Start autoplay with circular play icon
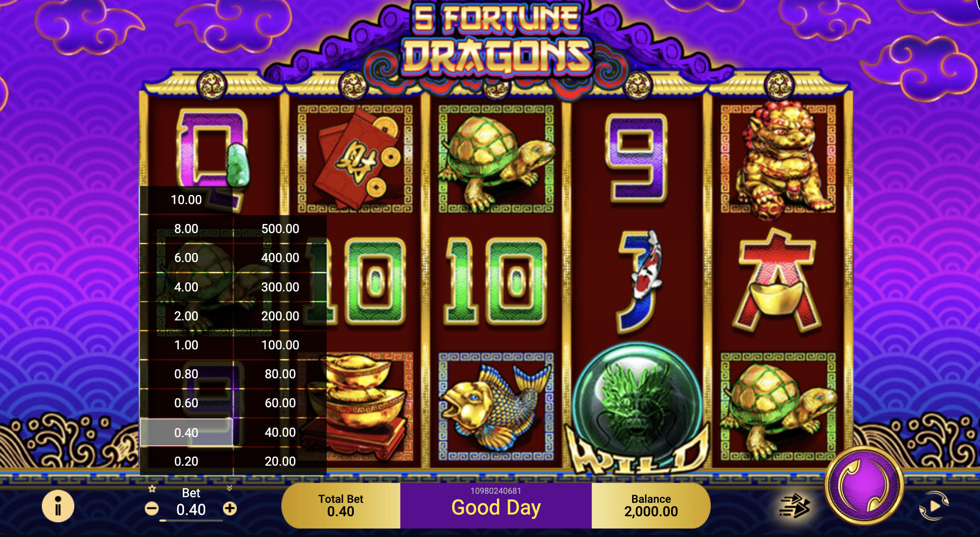Image resolution: width=980 pixels, height=537 pixels. (x=934, y=506)
